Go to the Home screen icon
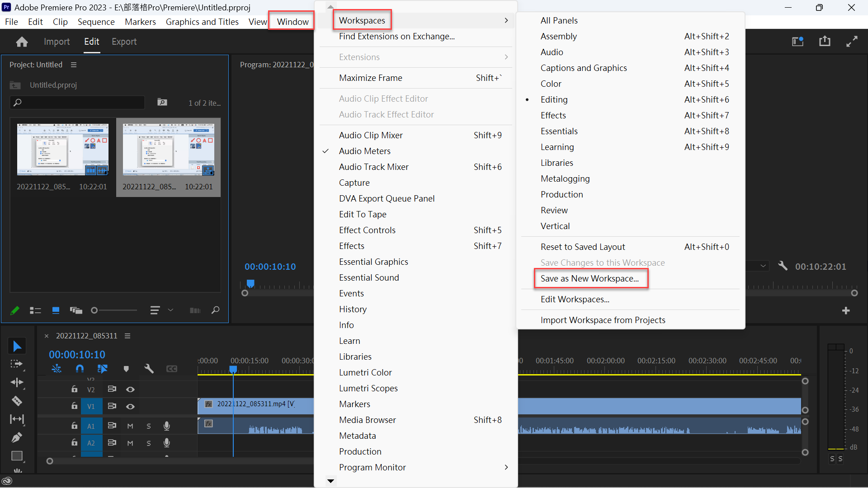The height and width of the screenshot is (488, 868). point(22,42)
